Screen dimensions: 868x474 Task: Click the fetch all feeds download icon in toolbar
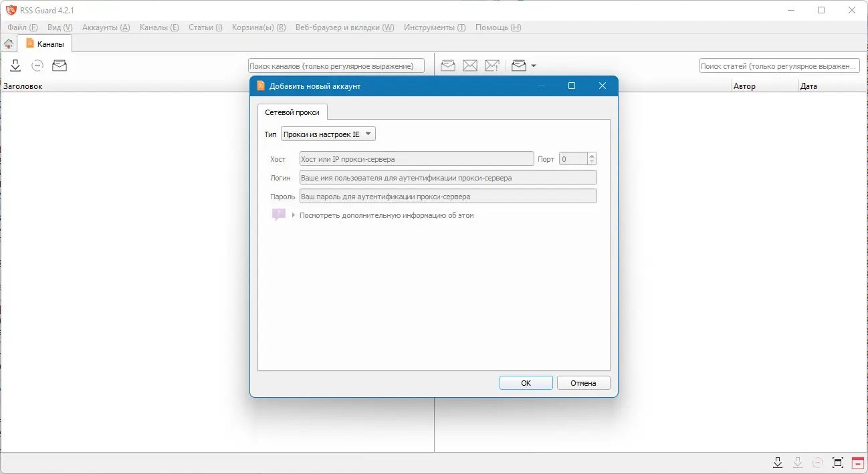pyautogui.click(x=15, y=66)
